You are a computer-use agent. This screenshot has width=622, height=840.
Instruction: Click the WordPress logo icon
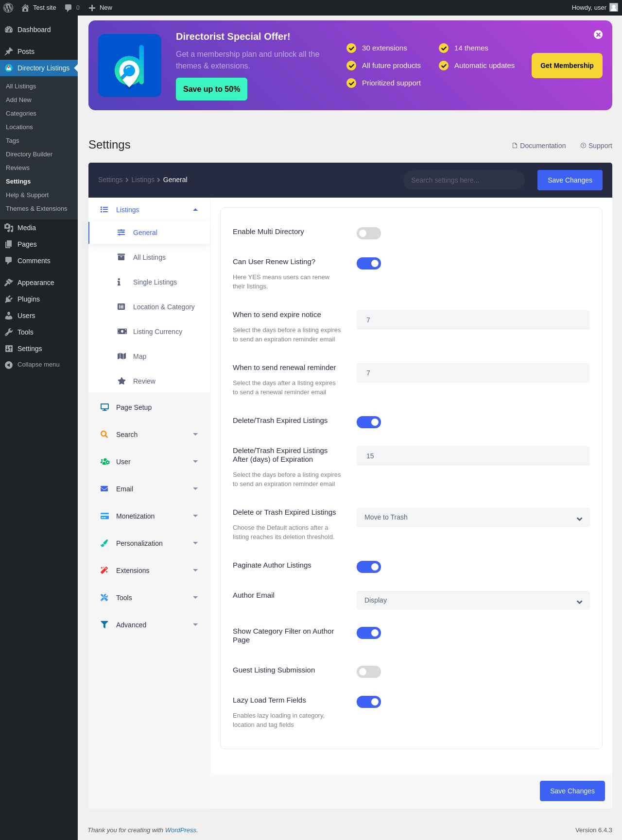[8, 8]
